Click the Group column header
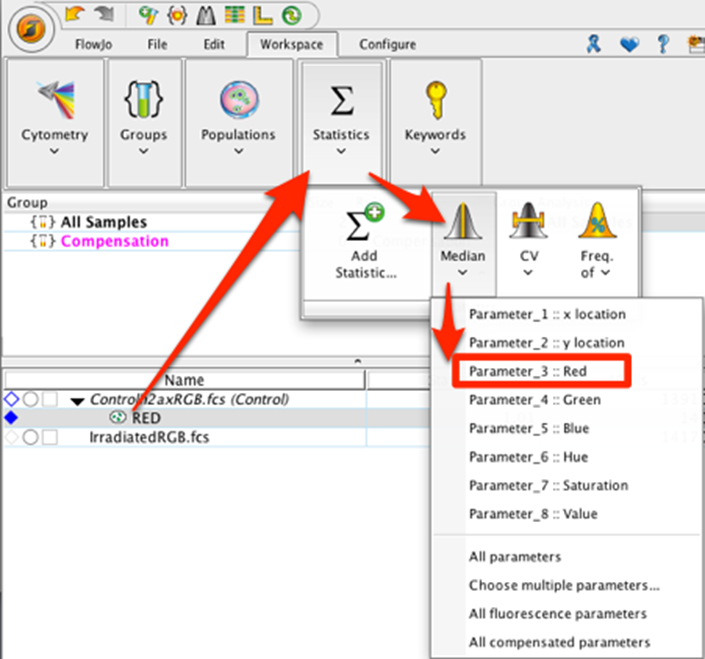Screen dimensions: 705x659 (27, 203)
